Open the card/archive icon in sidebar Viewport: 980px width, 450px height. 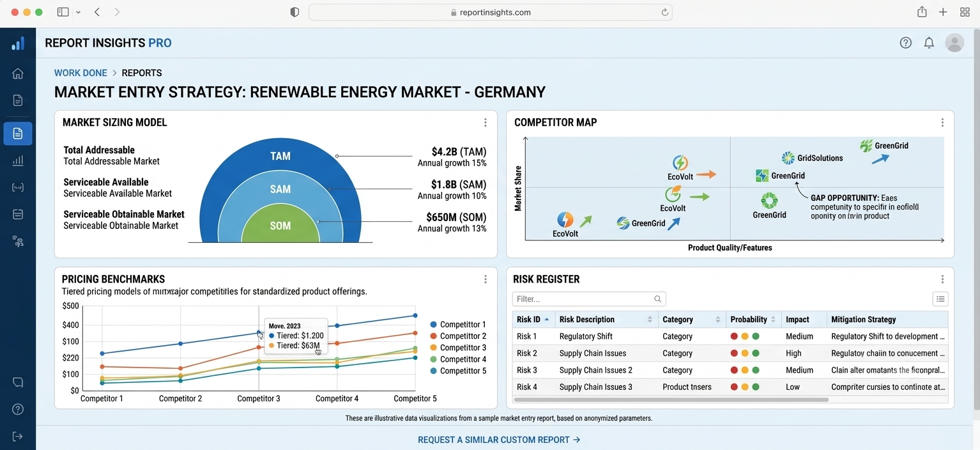[x=18, y=214]
